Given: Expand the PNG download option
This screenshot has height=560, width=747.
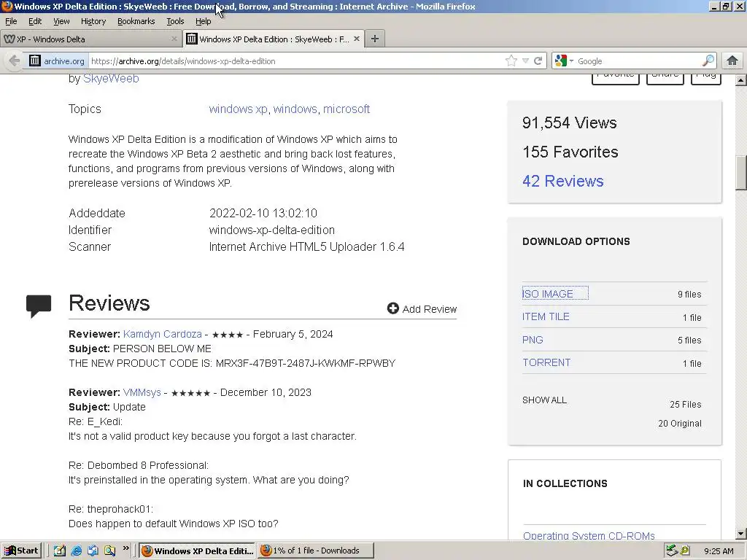Looking at the screenshot, I should pyautogui.click(x=533, y=340).
